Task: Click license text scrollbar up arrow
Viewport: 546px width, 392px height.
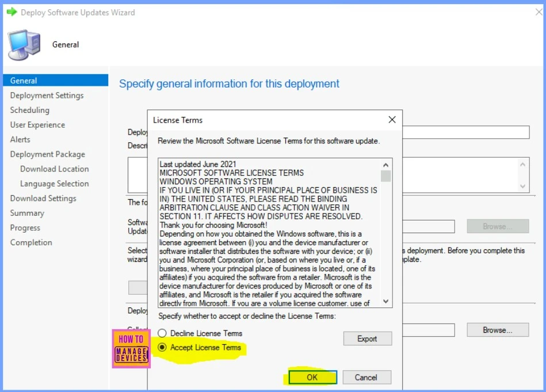Action: [385, 165]
